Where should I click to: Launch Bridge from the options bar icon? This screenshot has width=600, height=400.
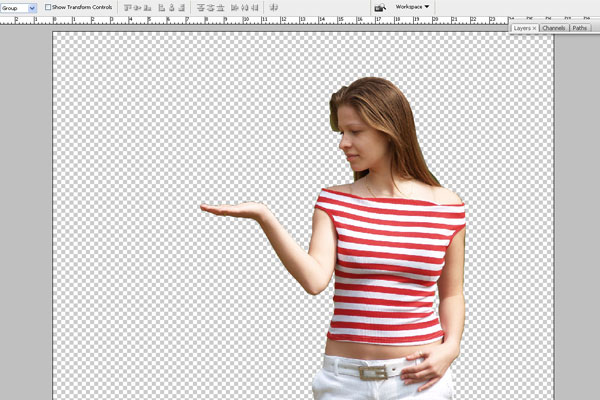coord(380,7)
